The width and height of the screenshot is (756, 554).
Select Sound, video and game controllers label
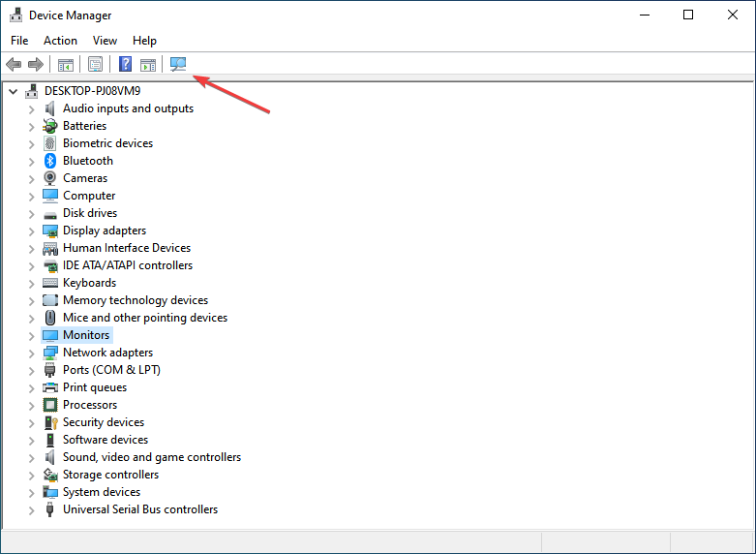152,457
